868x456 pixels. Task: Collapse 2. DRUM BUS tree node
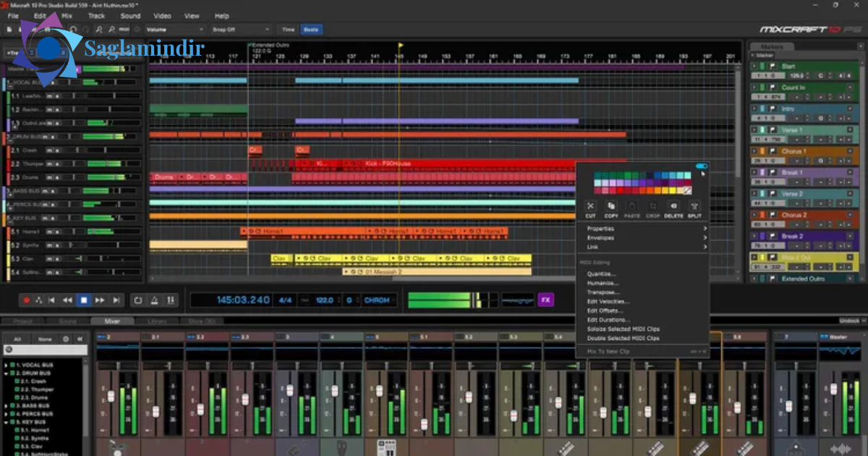point(6,373)
